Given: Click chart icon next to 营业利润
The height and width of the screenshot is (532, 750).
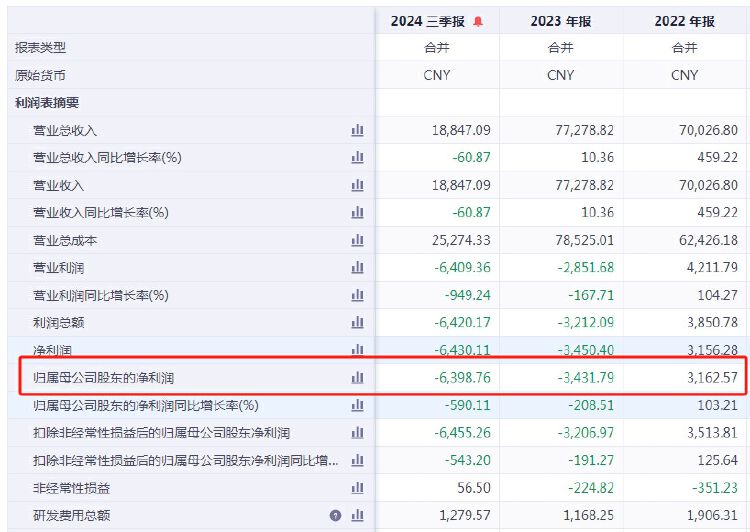Looking at the screenshot, I should pos(357,267).
